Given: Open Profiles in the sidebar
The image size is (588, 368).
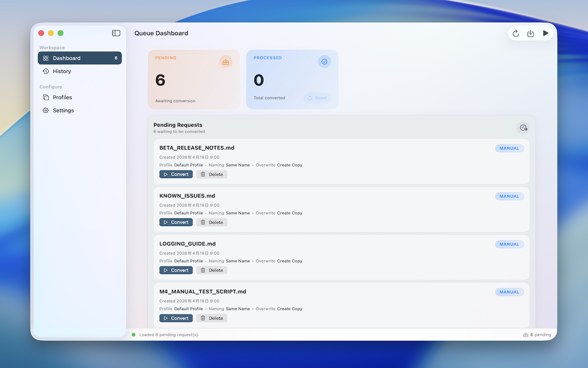Looking at the screenshot, I should (x=80, y=97).
